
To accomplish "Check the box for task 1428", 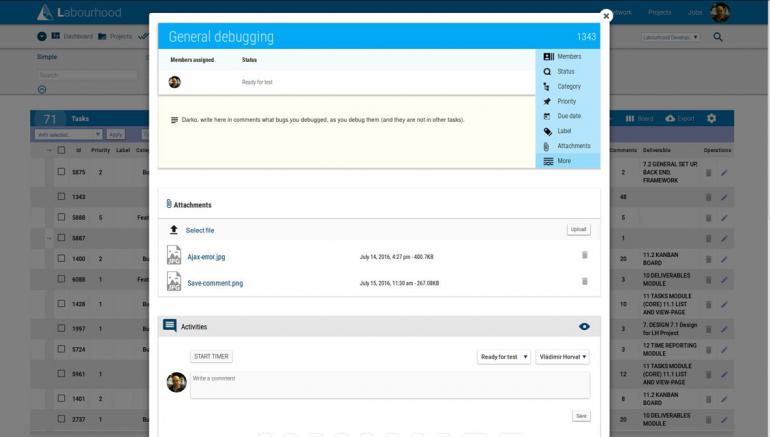I will (61, 303).
